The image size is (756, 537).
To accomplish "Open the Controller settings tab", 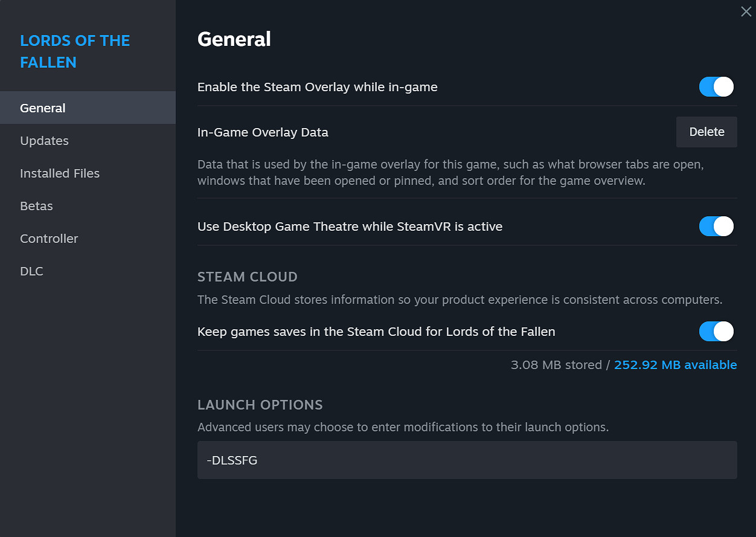I will pos(49,239).
